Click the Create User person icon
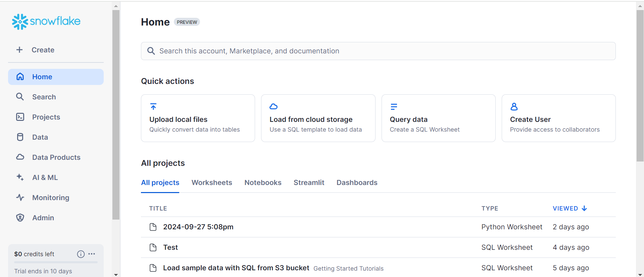Screen dimensions: 644x277 click(x=514, y=106)
